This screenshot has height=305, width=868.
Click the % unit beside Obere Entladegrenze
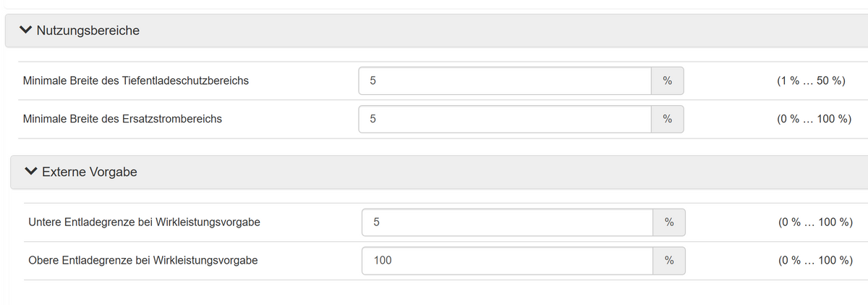669,260
